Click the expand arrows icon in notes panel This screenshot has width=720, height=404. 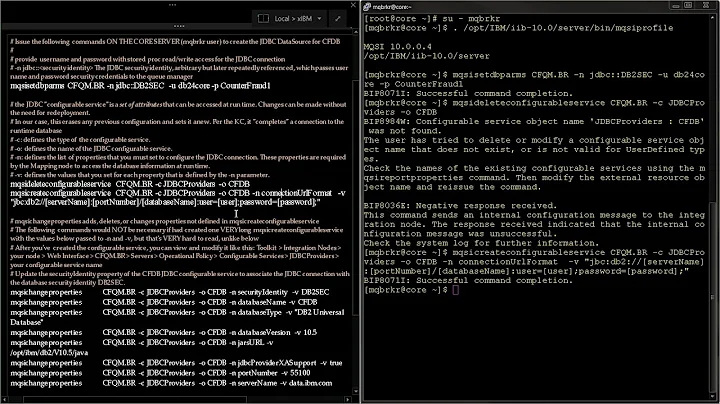tap(338, 18)
